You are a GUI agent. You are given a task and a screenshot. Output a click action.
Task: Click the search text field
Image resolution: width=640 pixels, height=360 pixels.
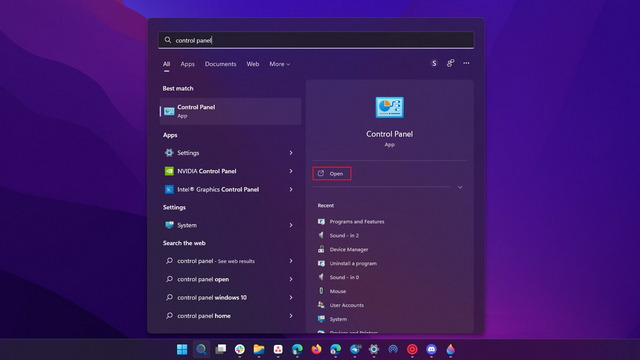point(316,40)
